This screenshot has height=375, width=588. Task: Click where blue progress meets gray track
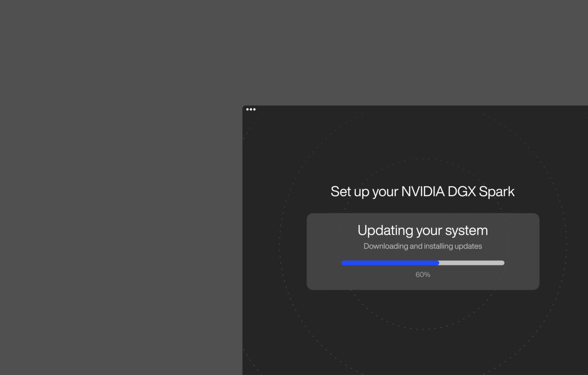click(x=439, y=263)
